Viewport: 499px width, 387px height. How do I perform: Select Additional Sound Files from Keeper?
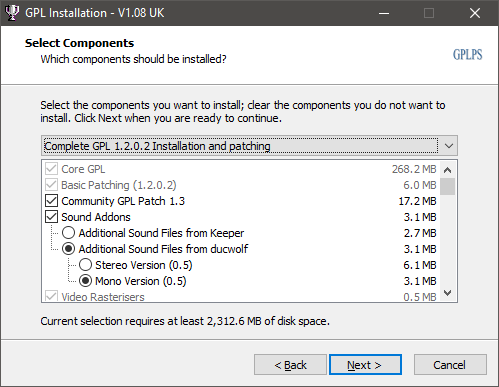coord(68,233)
